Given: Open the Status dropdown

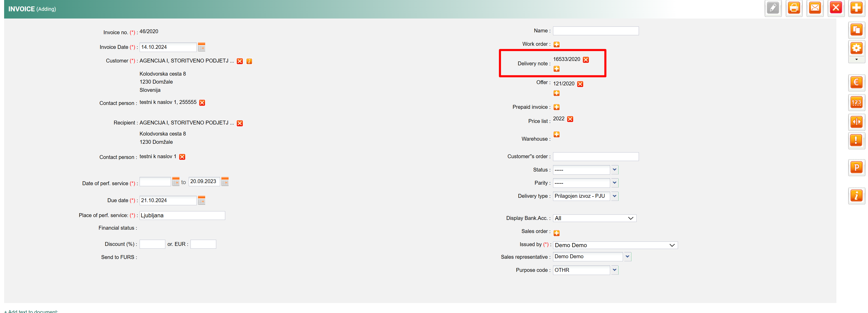Looking at the screenshot, I should tap(614, 170).
